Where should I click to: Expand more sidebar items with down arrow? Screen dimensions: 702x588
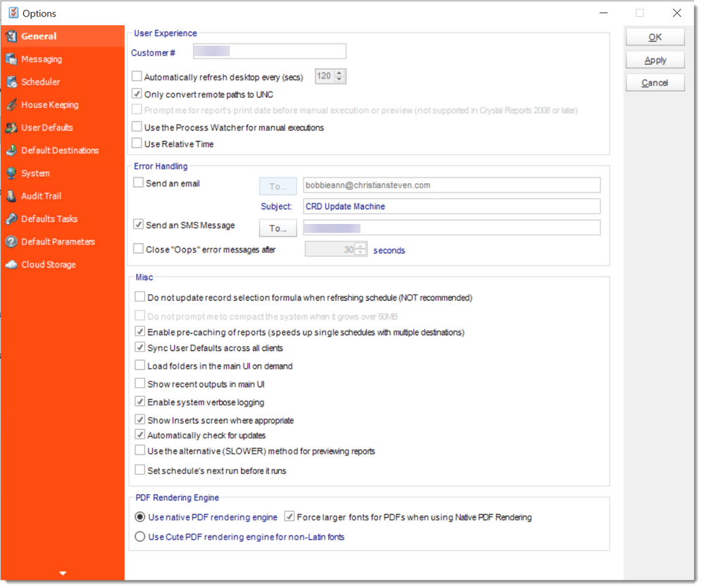(x=63, y=574)
